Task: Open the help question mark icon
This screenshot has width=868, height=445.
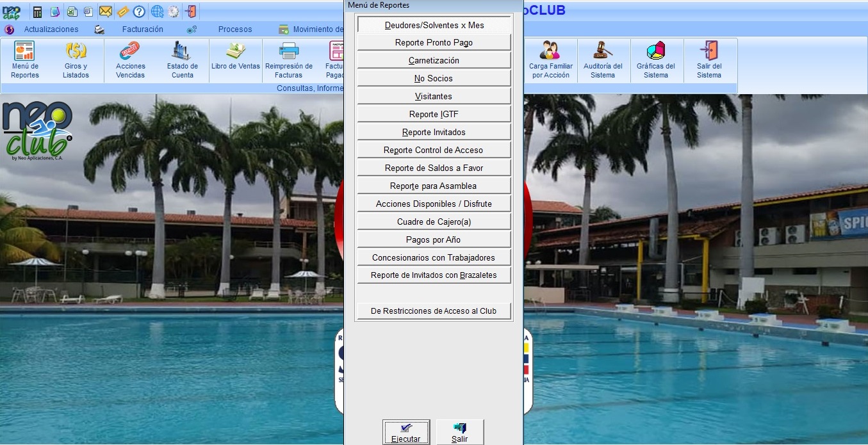Action: click(x=139, y=12)
